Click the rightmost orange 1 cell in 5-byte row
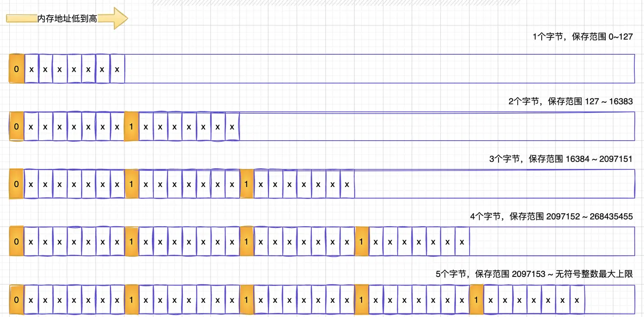This screenshot has width=644, height=317. 476,300
